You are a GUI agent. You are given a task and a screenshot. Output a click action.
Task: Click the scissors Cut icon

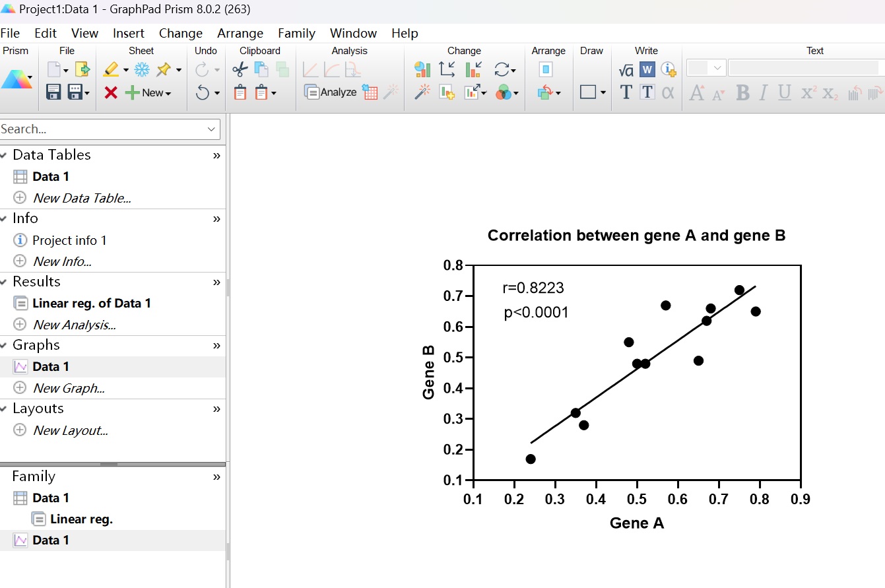[240, 69]
